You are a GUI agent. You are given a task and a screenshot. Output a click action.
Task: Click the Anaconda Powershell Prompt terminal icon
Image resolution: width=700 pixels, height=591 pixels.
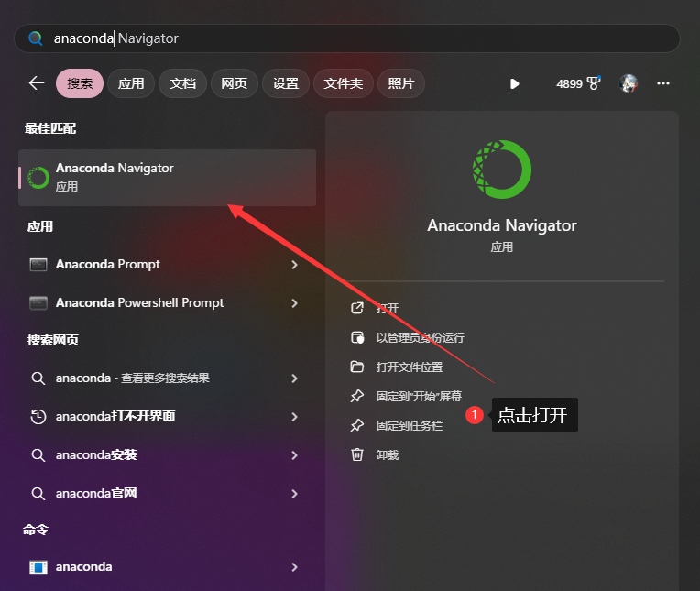click(38, 303)
